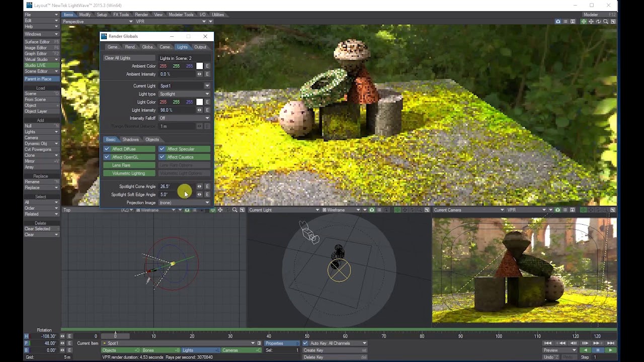Open envelope E button for Light Intensity
This screenshot has width=644, height=362.
point(207,110)
